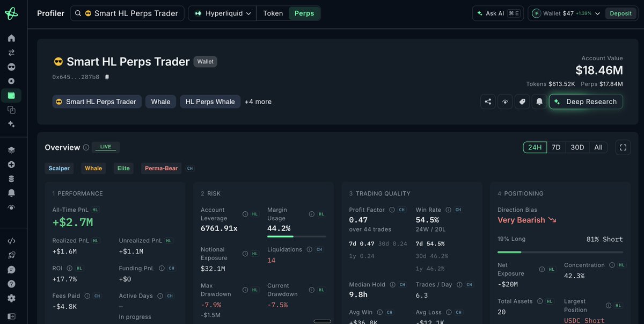
Task: Set an alert with the header bell button
Action: click(539, 102)
